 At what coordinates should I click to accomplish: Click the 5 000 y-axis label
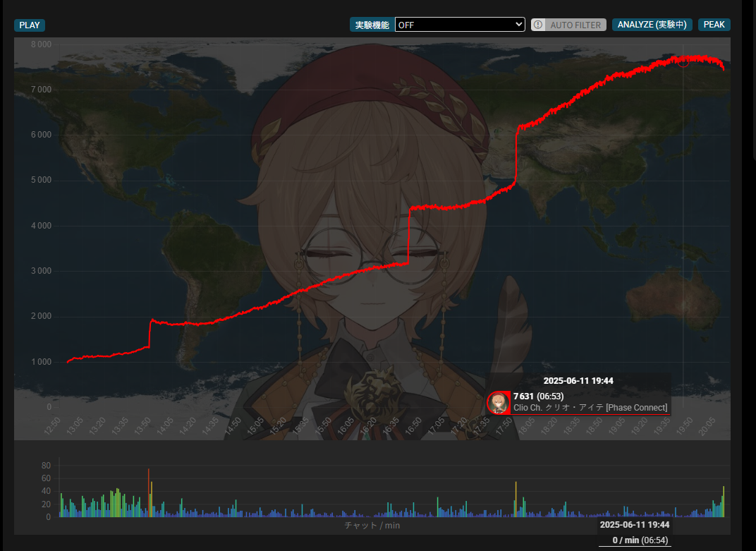tap(41, 180)
